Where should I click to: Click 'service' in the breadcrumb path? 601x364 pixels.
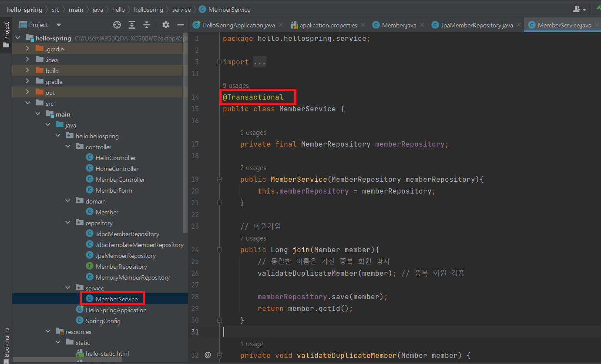click(181, 9)
